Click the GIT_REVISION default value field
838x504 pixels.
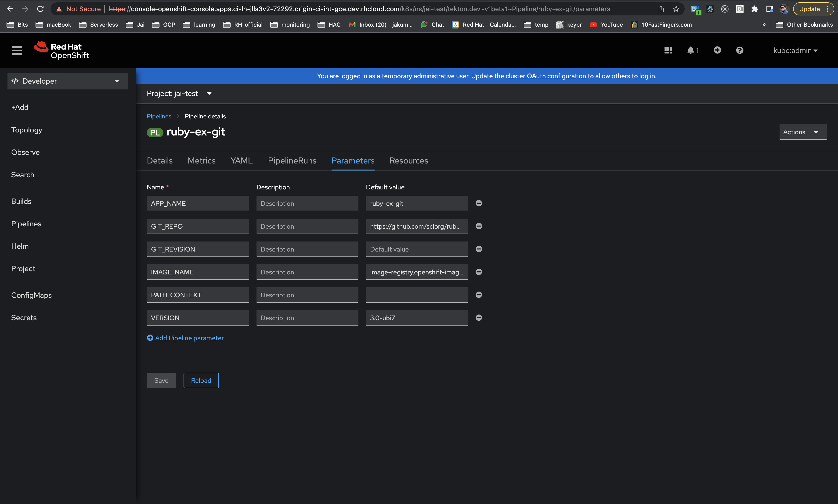click(416, 249)
